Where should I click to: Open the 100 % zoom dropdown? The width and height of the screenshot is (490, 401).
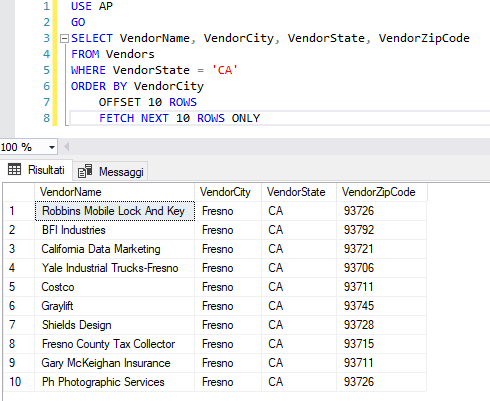pyautogui.click(x=52, y=147)
